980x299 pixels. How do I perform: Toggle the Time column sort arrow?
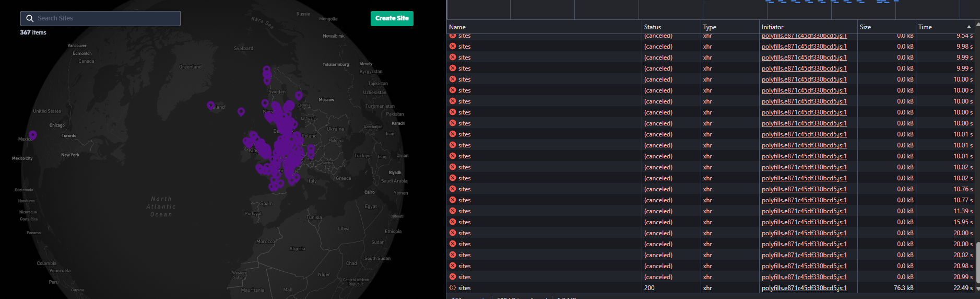pyautogui.click(x=969, y=27)
